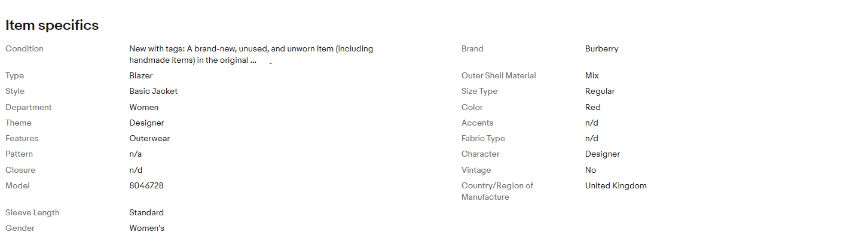Select the Women's gender value
The image size is (868, 247).
[146, 228]
